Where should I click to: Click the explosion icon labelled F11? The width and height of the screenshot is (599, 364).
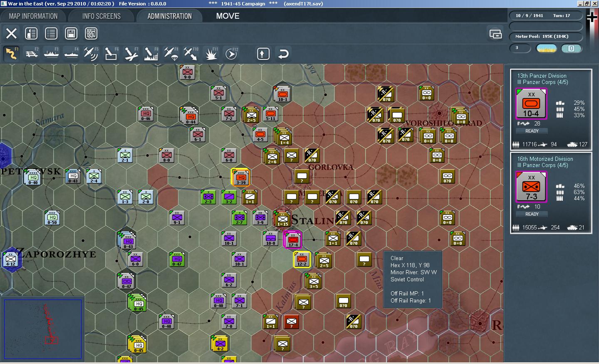coord(211,54)
